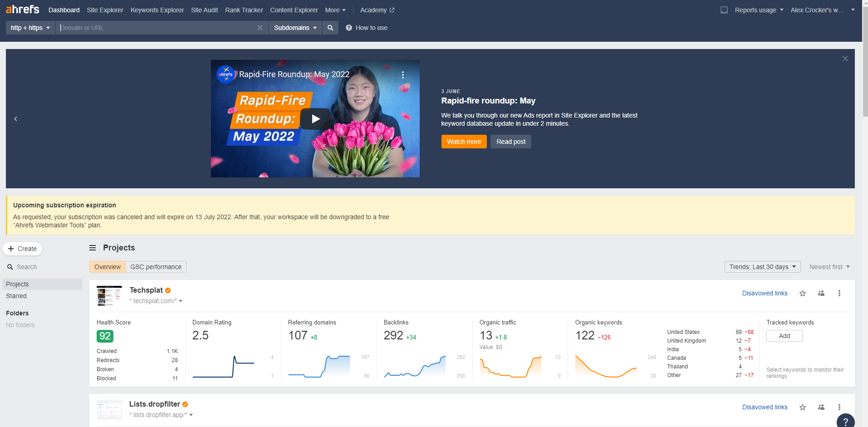The width and height of the screenshot is (868, 427).
Task: Click the Read post button
Action: point(511,142)
